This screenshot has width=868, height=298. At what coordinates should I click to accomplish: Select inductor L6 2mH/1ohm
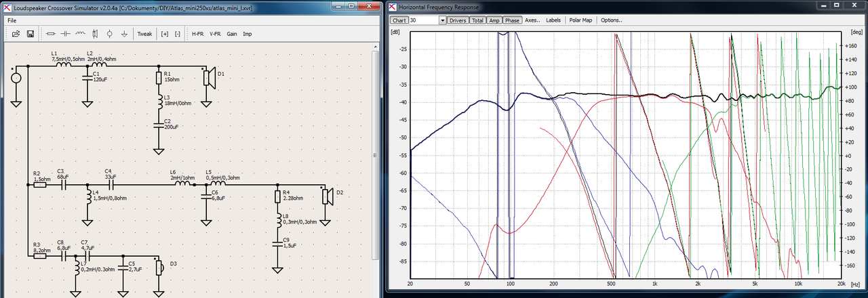coord(183,184)
